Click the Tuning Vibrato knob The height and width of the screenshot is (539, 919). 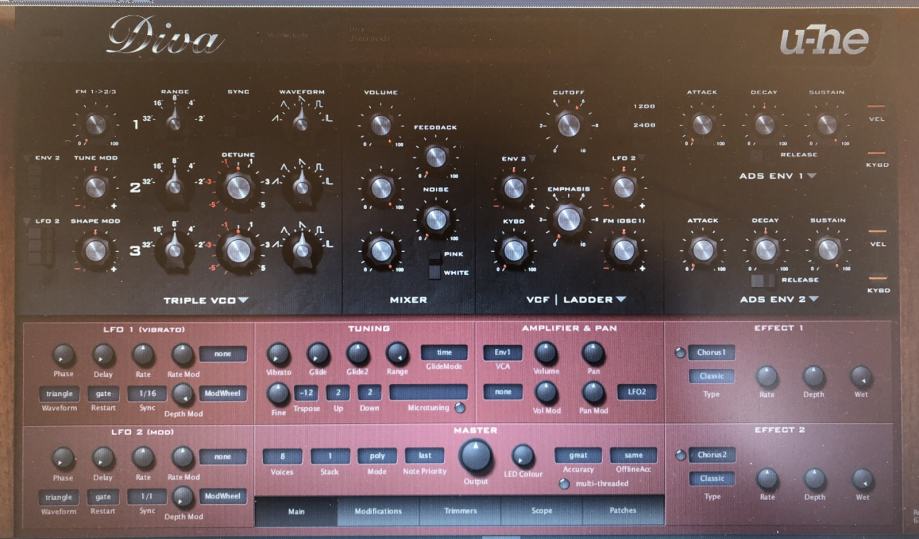click(x=278, y=354)
